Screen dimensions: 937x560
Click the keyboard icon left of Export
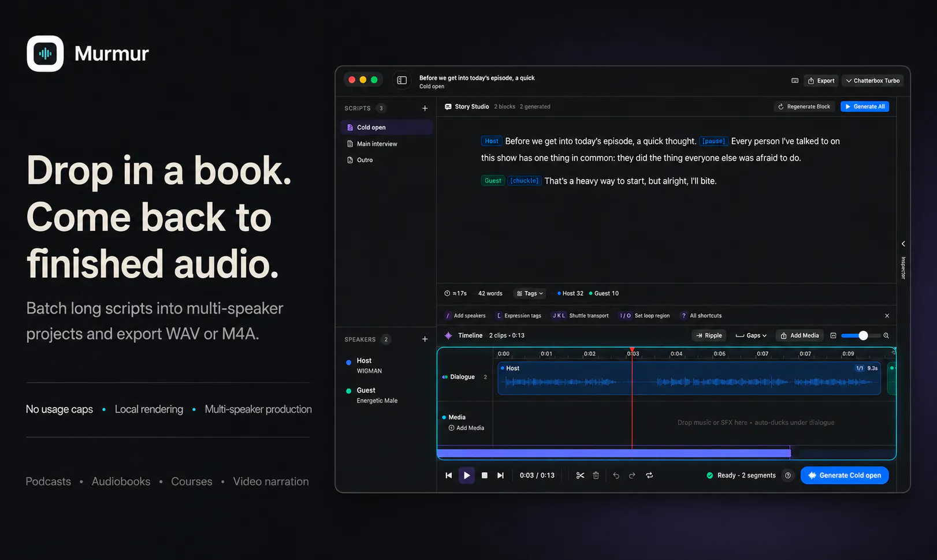pos(795,81)
